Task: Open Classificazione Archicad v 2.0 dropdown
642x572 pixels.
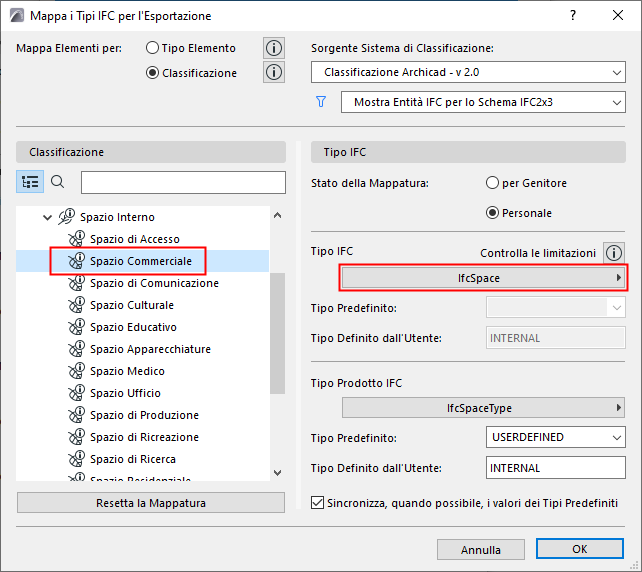Action: pyautogui.click(x=467, y=73)
